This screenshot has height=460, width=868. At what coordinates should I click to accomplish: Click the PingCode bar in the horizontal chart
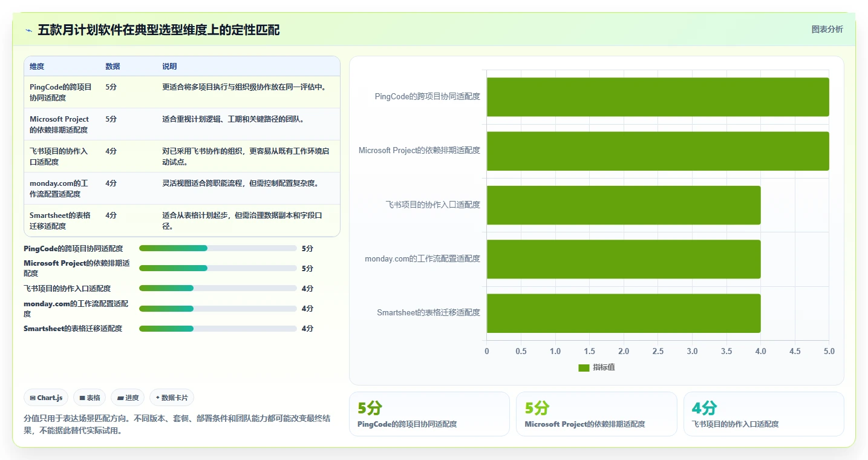point(658,97)
